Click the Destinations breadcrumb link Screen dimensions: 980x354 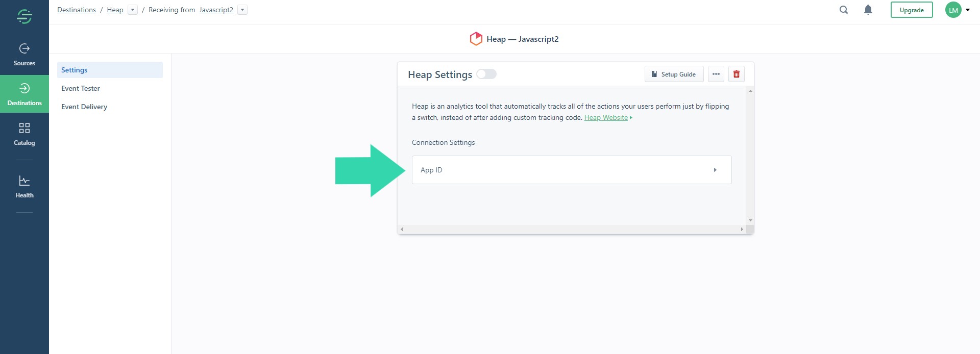77,10
